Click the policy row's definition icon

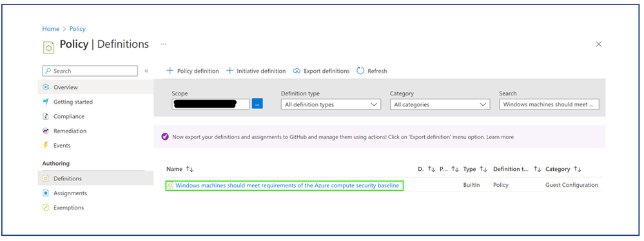click(170, 186)
